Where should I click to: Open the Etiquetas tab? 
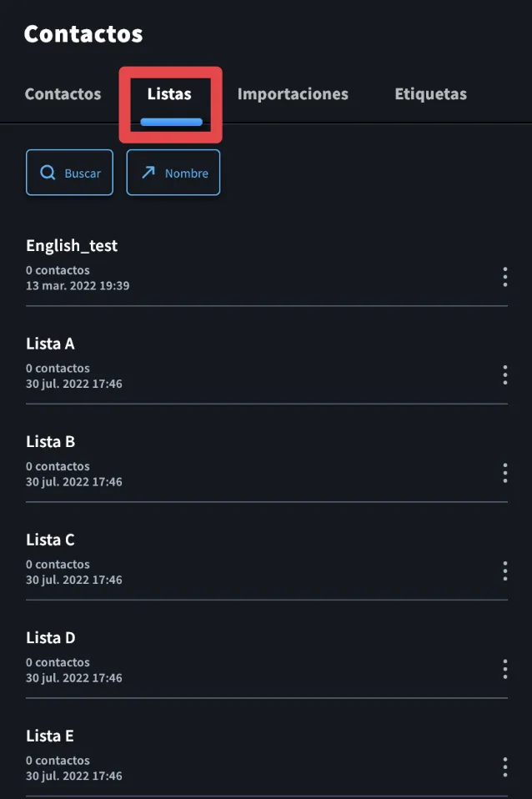point(430,94)
